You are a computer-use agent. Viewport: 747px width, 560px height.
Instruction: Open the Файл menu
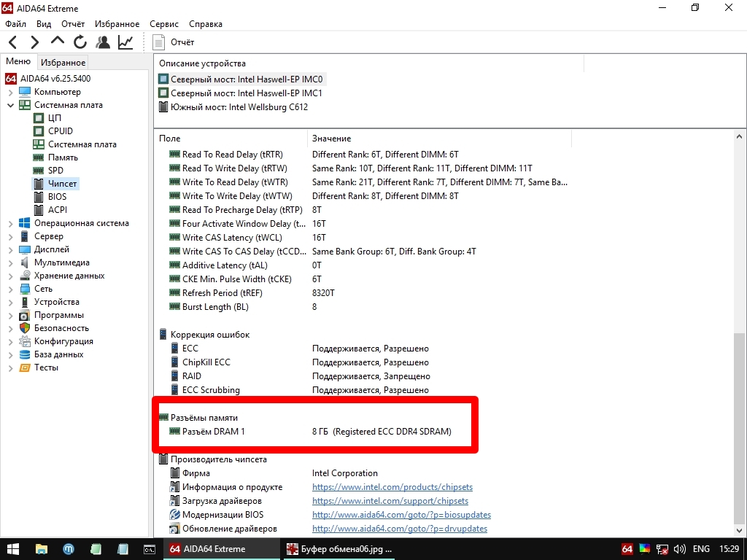(16, 24)
